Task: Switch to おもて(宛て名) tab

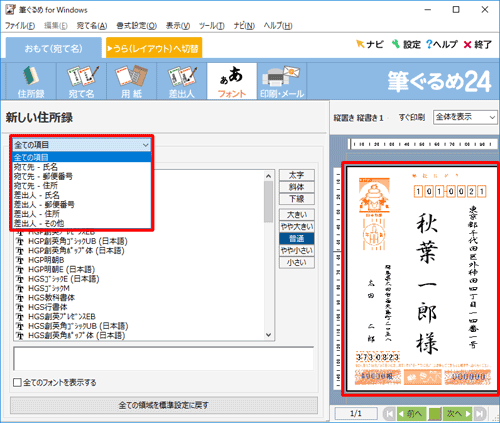Action: click(x=54, y=48)
